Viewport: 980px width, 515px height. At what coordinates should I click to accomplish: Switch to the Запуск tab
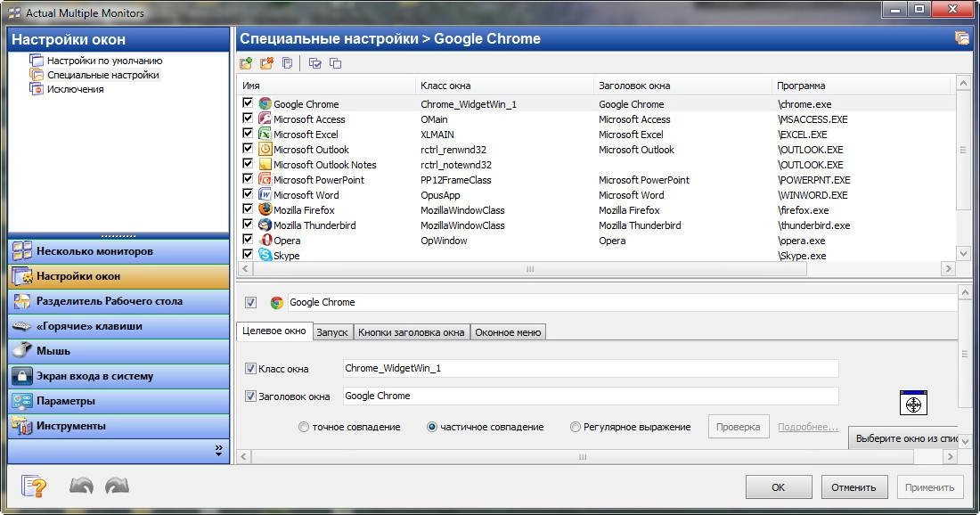(332, 332)
